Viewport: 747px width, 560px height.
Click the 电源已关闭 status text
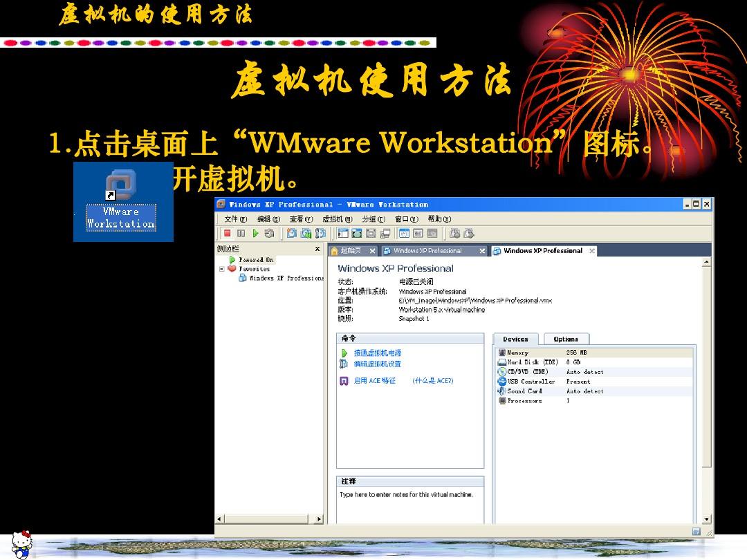[x=416, y=282]
